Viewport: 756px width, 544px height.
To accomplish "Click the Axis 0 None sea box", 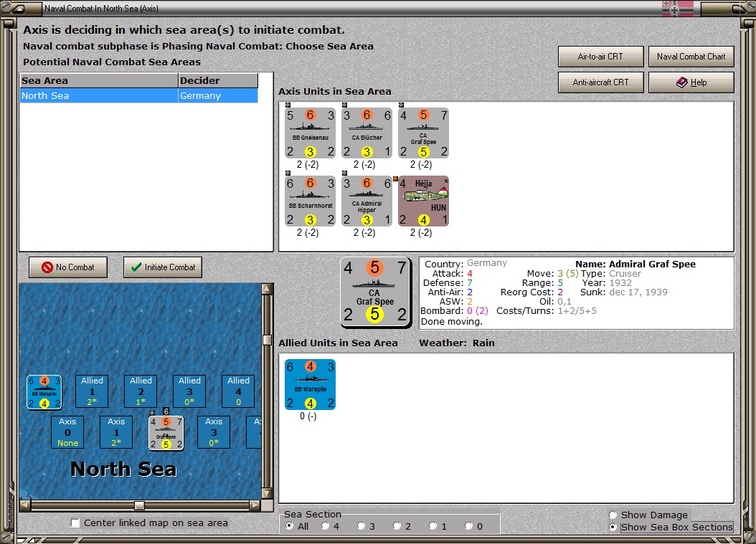I will (67, 432).
